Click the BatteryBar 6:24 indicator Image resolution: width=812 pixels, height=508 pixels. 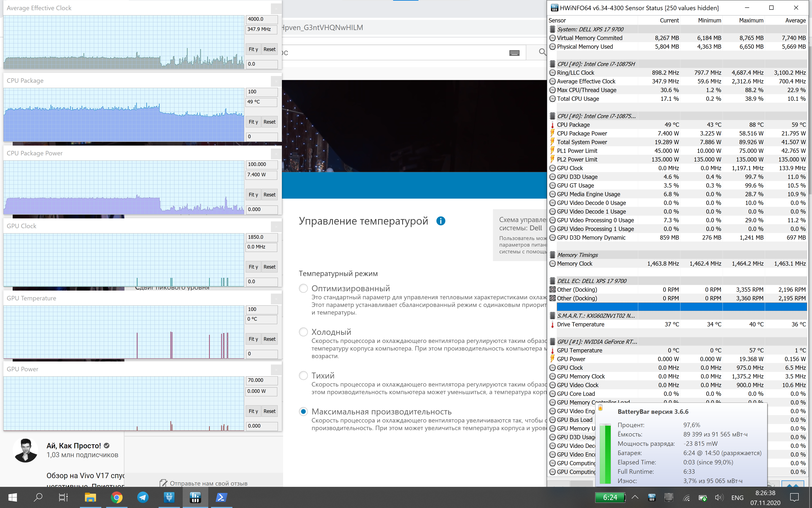point(610,497)
